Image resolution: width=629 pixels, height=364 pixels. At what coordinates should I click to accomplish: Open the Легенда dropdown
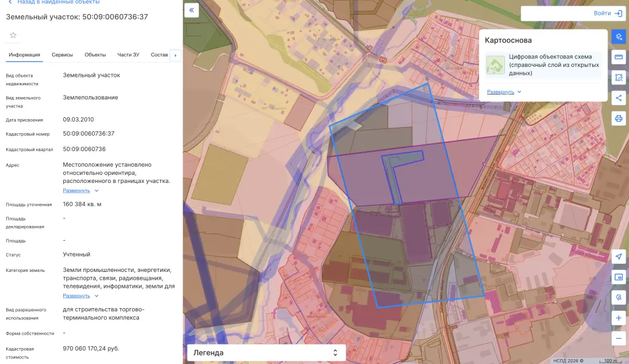click(x=267, y=353)
